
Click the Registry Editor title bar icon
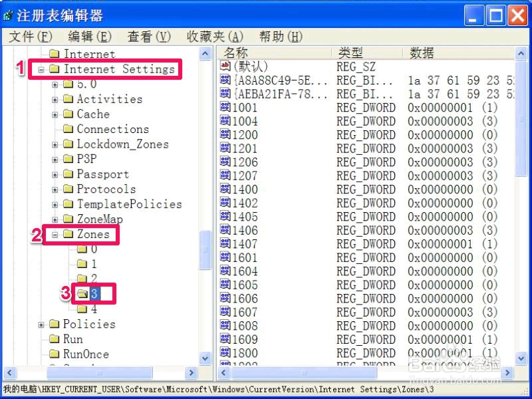(8, 15)
